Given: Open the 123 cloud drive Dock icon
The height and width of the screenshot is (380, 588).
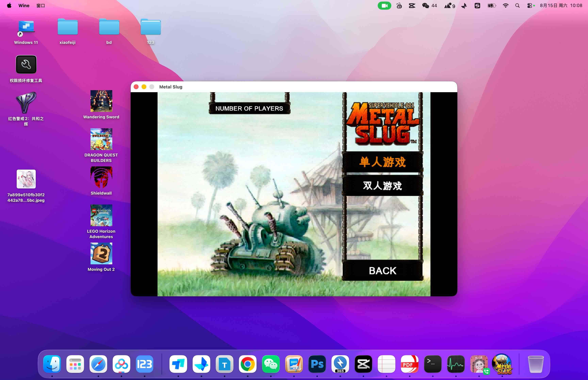Looking at the screenshot, I should (x=145, y=364).
